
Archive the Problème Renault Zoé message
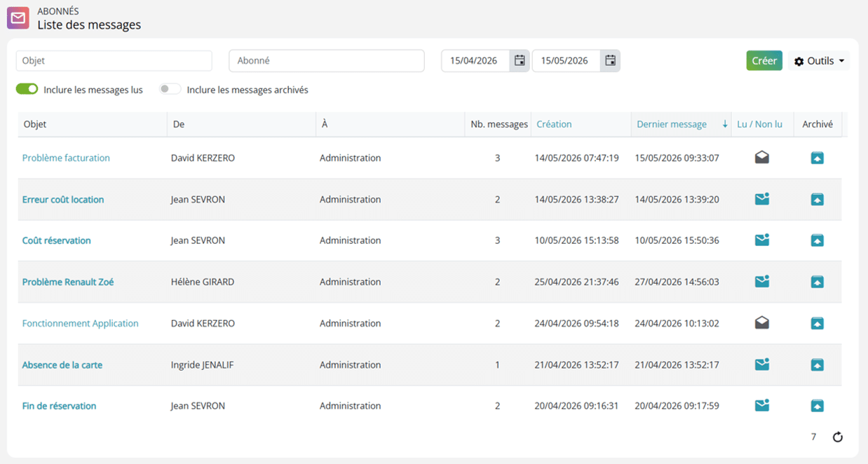(817, 282)
